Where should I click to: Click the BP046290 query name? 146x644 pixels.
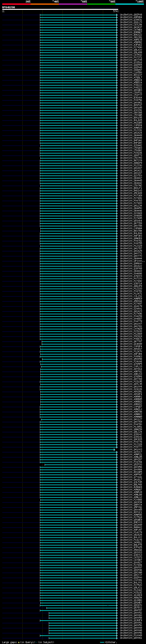point(8,8)
